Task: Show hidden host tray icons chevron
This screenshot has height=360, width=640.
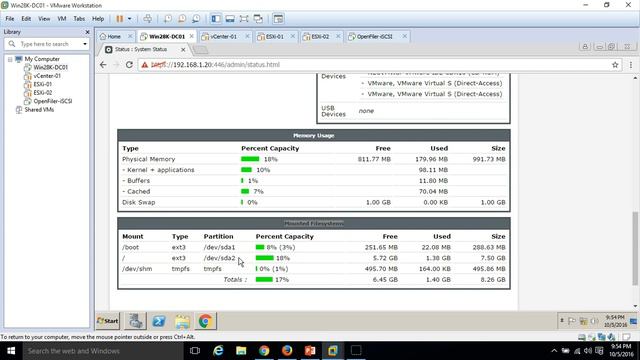Action: pos(554,351)
